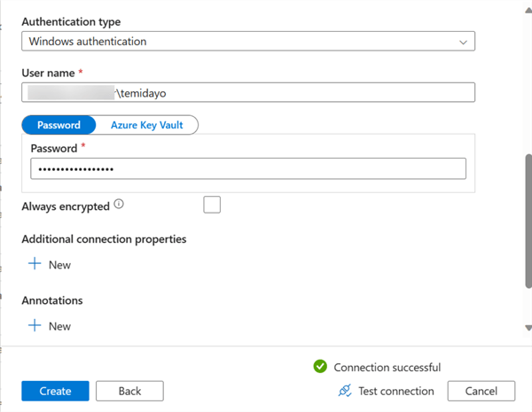Click the scrollbar down arrow
This screenshot has height=412, width=532.
click(x=528, y=328)
